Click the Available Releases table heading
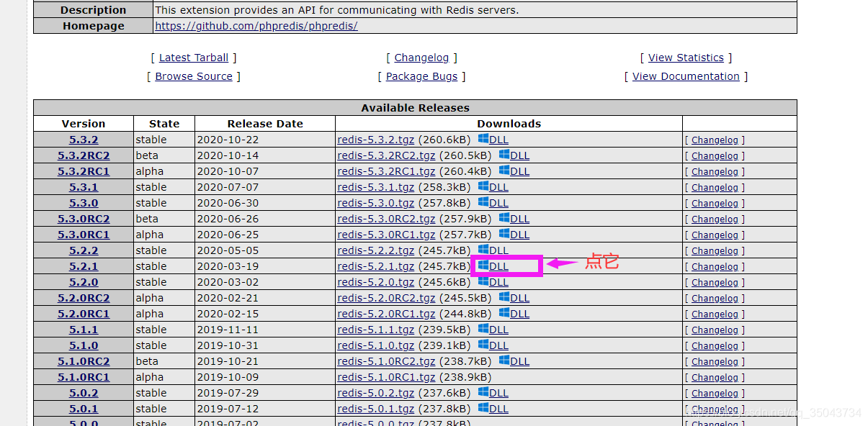Screen dimensions: 868x426 [415, 108]
